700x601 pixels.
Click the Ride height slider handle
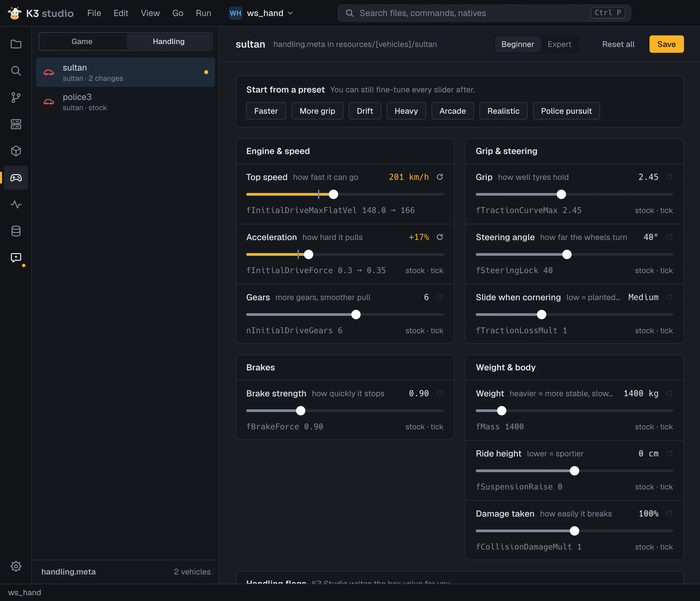click(574, 471)
